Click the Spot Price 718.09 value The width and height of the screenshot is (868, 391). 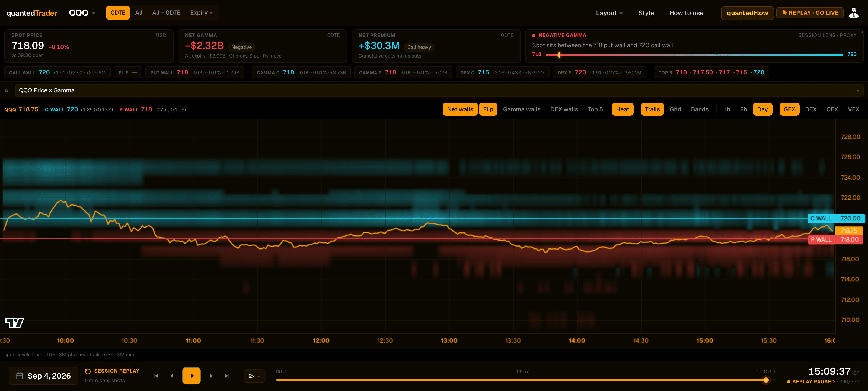click(28, 46)
